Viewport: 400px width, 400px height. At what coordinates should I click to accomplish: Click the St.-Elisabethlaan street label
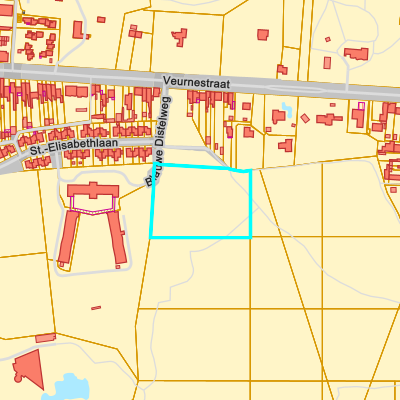click(74, 147)
